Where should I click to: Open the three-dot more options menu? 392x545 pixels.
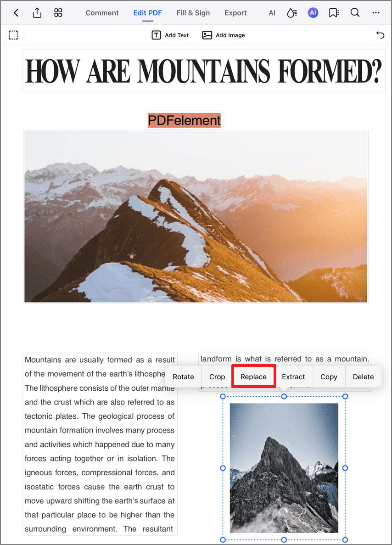click(375, 13)
